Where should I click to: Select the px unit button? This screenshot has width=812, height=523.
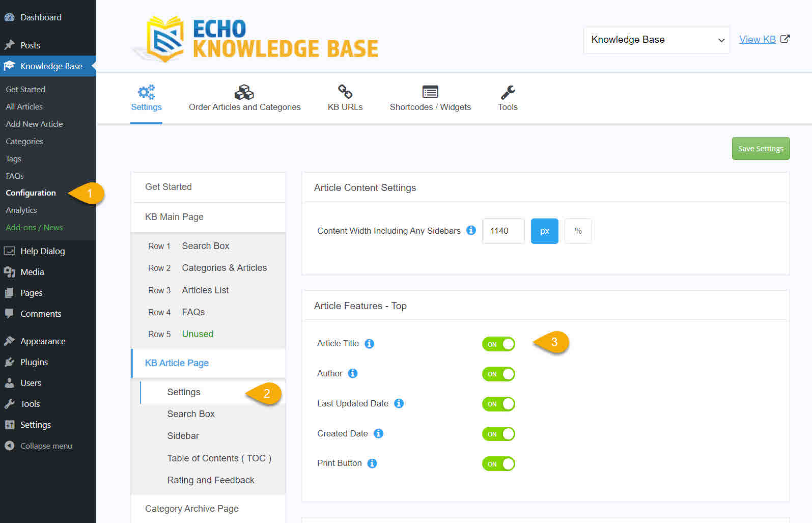click(544, 231)
